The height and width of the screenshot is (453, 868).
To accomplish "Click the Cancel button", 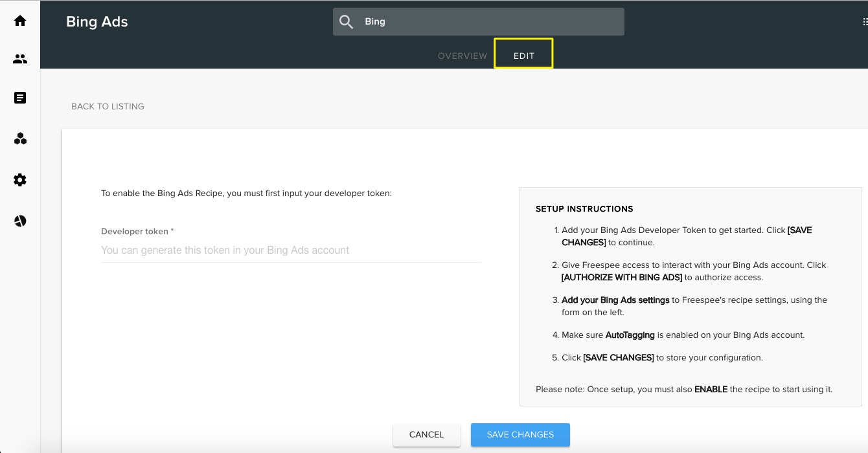I will (x=427, y=434).
